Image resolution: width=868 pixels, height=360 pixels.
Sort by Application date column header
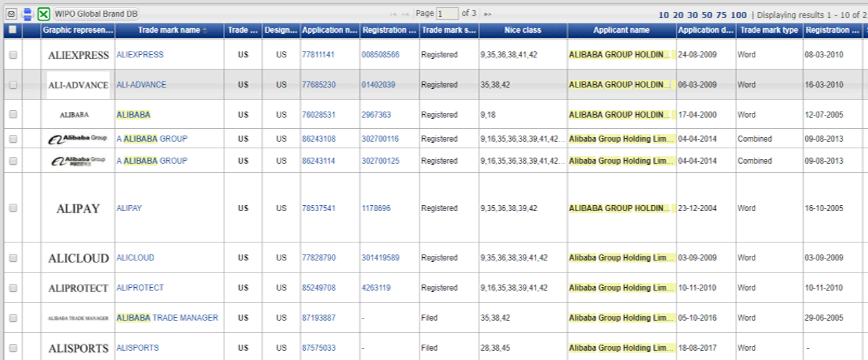706,30
